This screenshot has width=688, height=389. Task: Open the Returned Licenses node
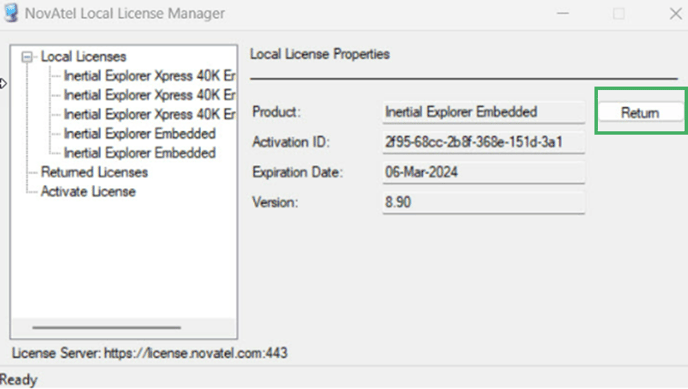point(94,172)
